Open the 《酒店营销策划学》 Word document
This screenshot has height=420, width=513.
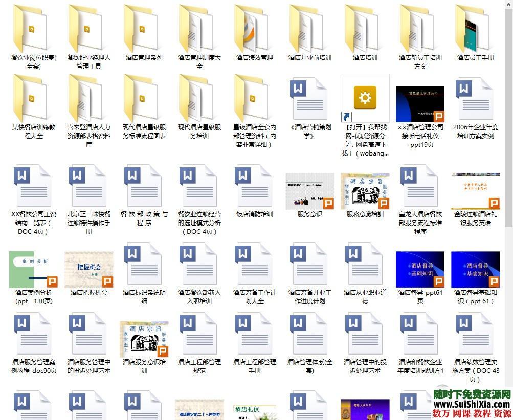tap(309, 100)
